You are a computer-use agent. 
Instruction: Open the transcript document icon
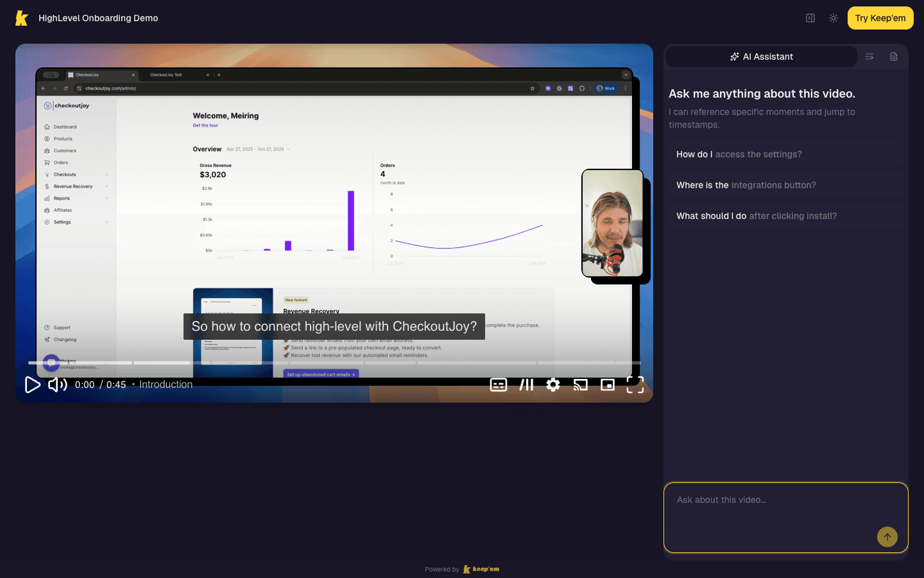[x=894, y=57]
